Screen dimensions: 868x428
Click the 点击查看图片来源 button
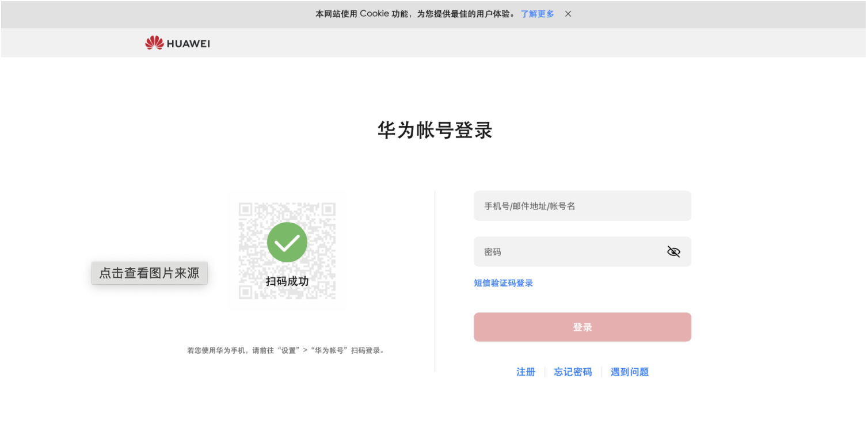coord(150,273)
